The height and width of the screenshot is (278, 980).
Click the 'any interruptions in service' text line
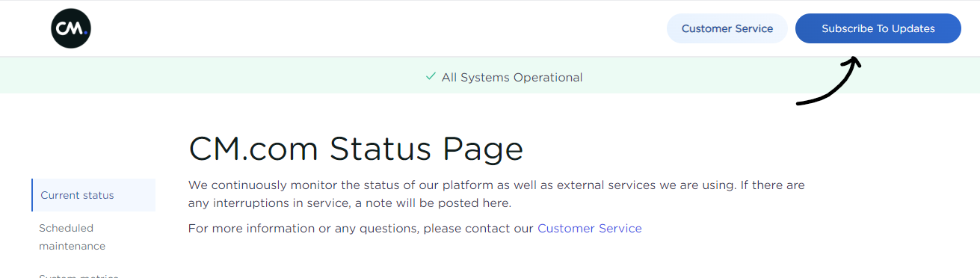pyautogui.click(x=350, y=203)
